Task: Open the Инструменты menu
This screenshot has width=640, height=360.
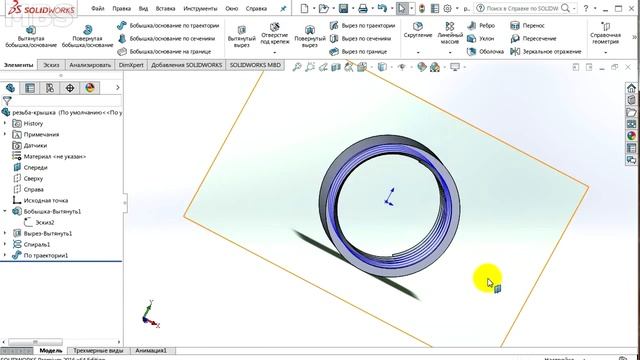Action: coord(200,8)
